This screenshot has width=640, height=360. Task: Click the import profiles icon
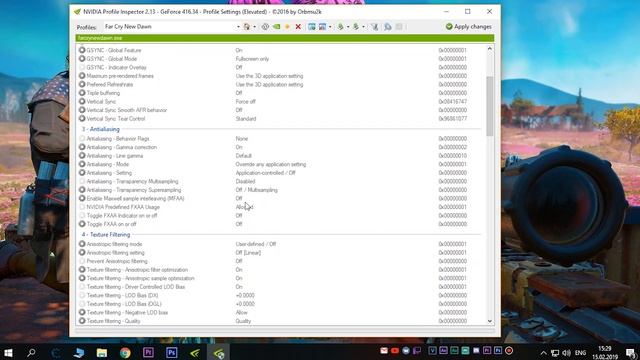coord(356,27)
